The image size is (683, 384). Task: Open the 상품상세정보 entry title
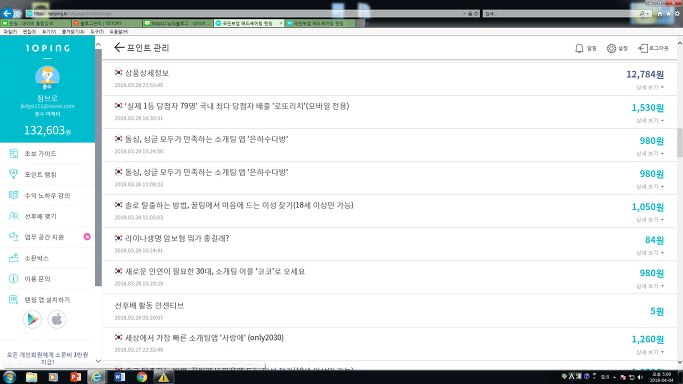(147, 73)
